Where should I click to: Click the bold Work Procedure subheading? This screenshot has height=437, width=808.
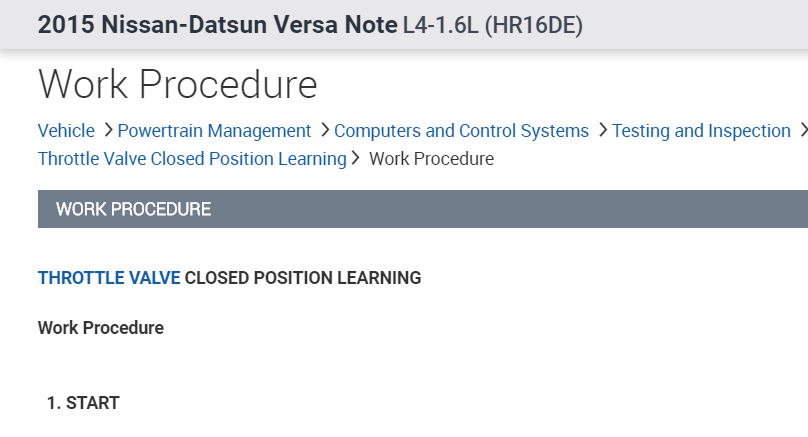click(100, 327)
